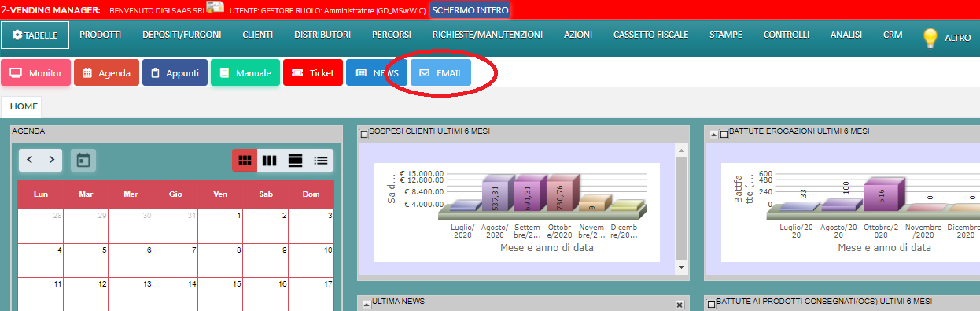Maximize the Sospesi Clienti panel
The width and height of the screenshot is (980, 311).
click(x=363, y=135)
